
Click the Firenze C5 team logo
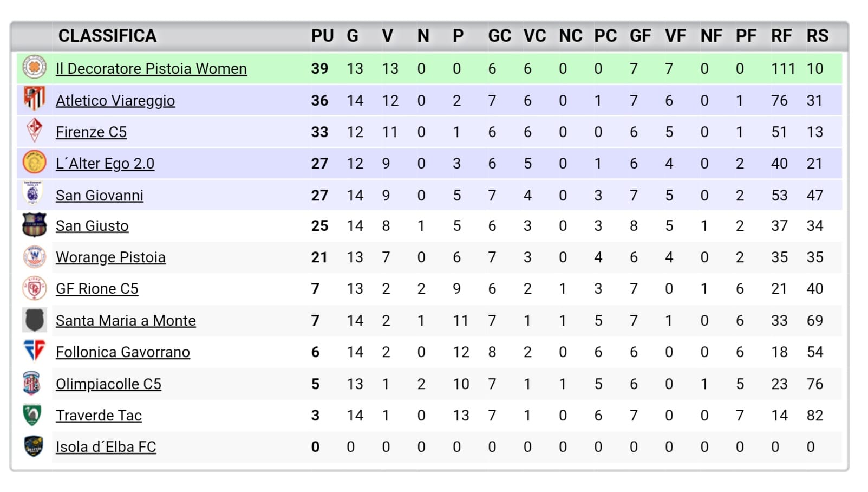[x=34, y=131]
